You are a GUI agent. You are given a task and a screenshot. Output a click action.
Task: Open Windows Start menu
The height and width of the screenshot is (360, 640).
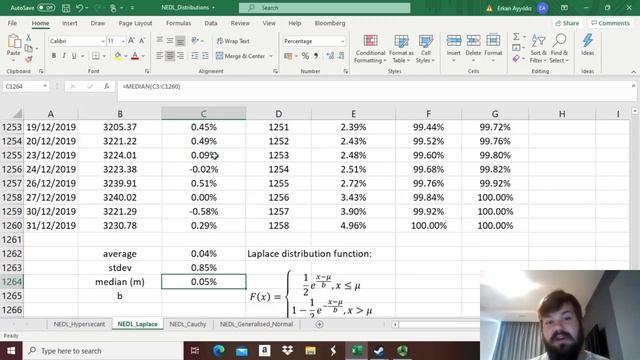click(x=11, y=351)
